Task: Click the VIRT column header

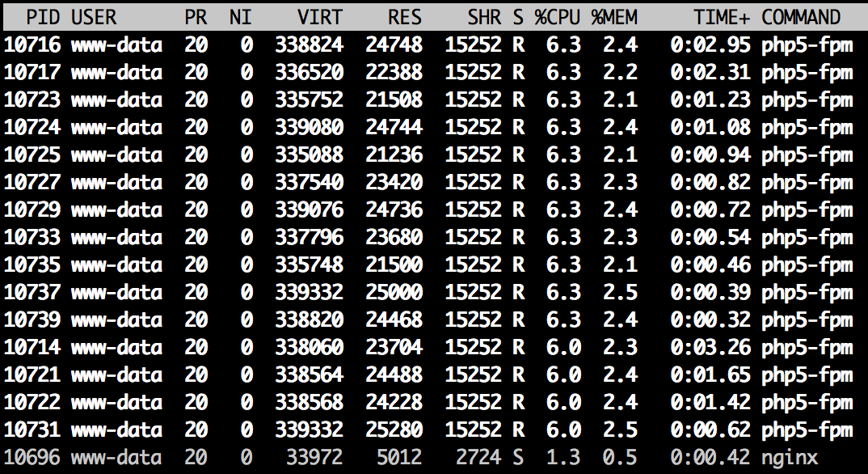Action: 320,17
